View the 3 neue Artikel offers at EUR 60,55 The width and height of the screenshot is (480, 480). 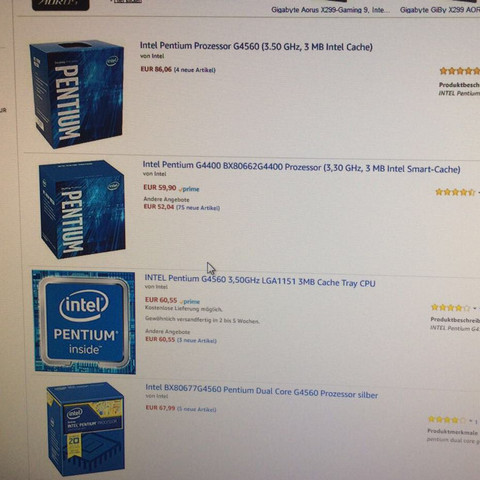pos(197,341)
